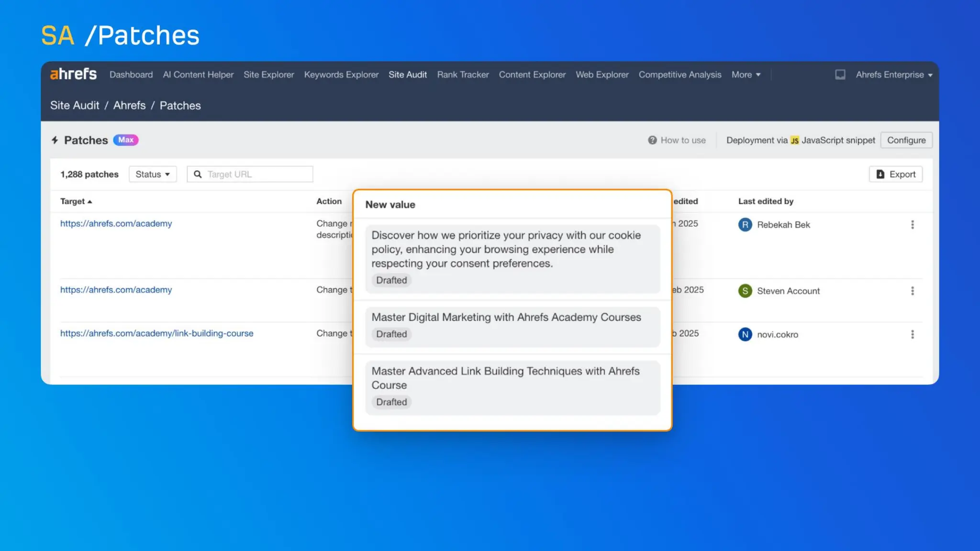980x551 pixels.
Task: Click 'Master Advanced Link Building Techniques' value
Action: tap(505, 378)
